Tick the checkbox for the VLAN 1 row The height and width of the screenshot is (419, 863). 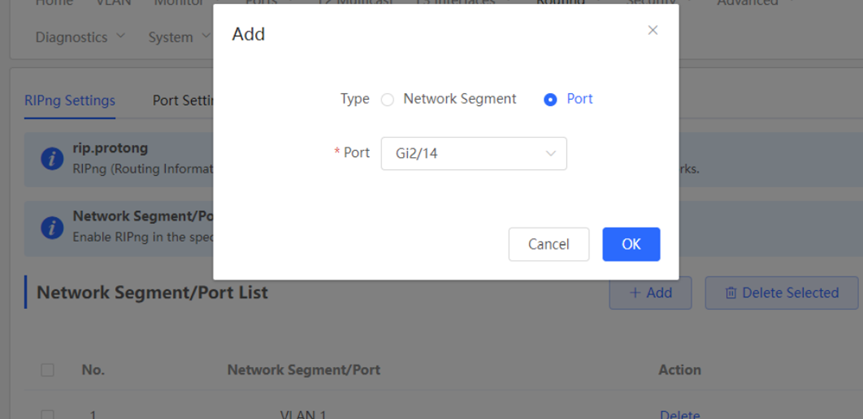tap(48, 415)
